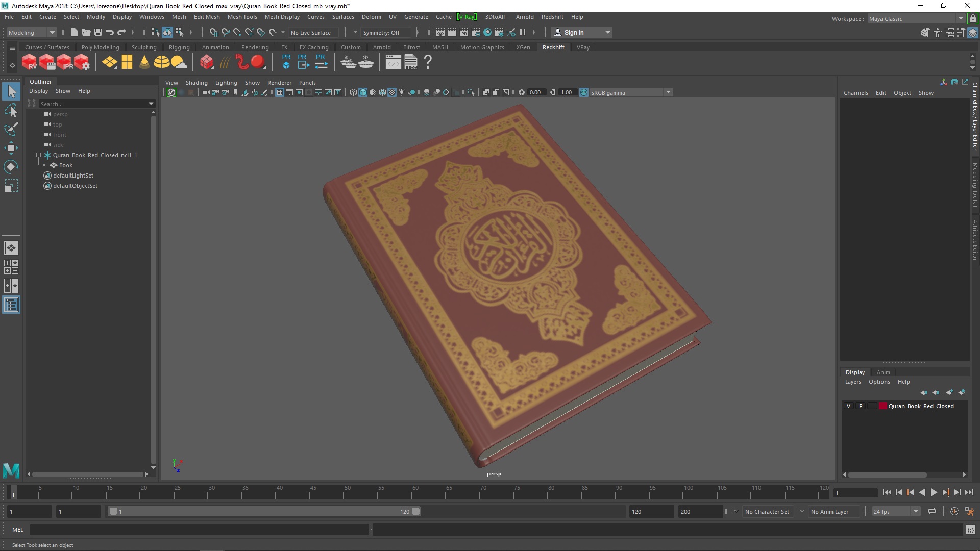
Task: Toggle loop playback icon
Action: 932,511
